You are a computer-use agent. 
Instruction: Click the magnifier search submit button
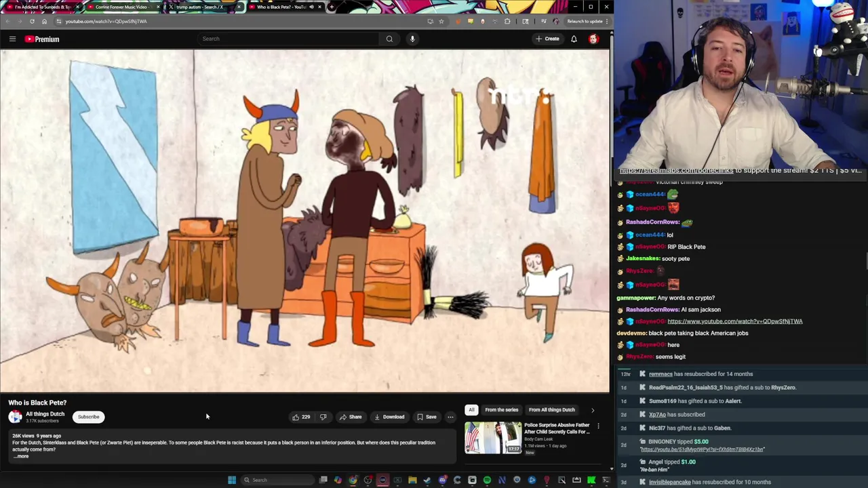coord(389,39)
